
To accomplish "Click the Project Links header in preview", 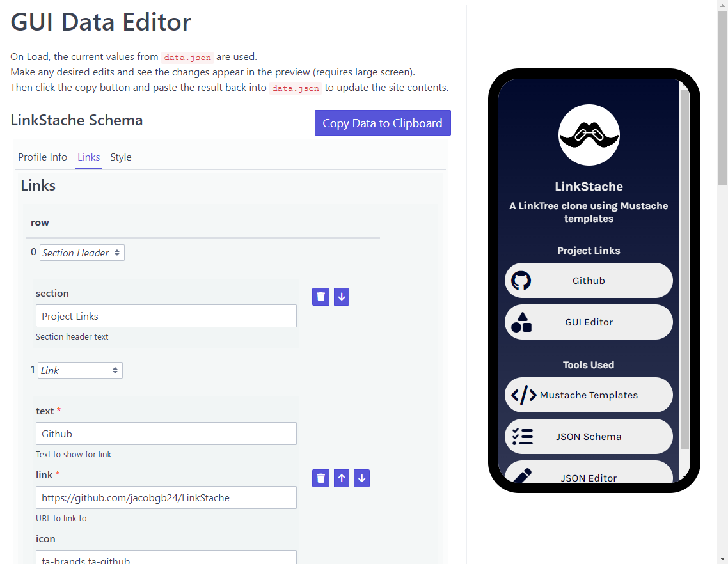I will pyautogui.click(x=589, y=251).
